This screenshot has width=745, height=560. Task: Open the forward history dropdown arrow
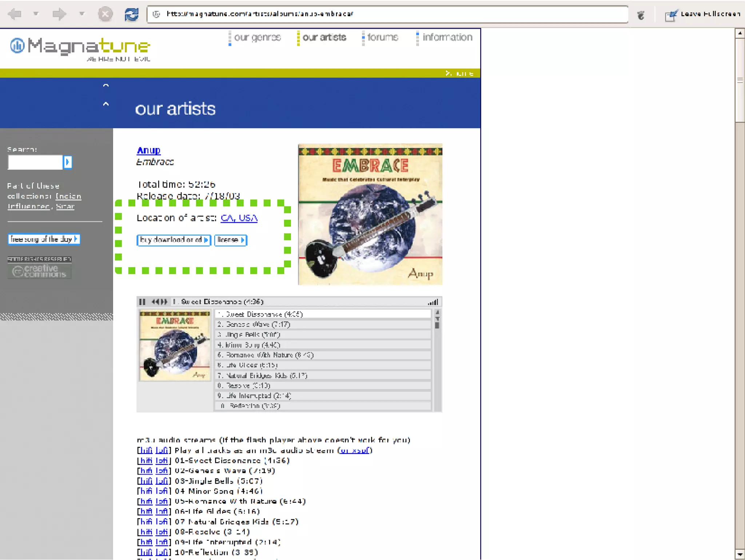[x=82, y=14]
